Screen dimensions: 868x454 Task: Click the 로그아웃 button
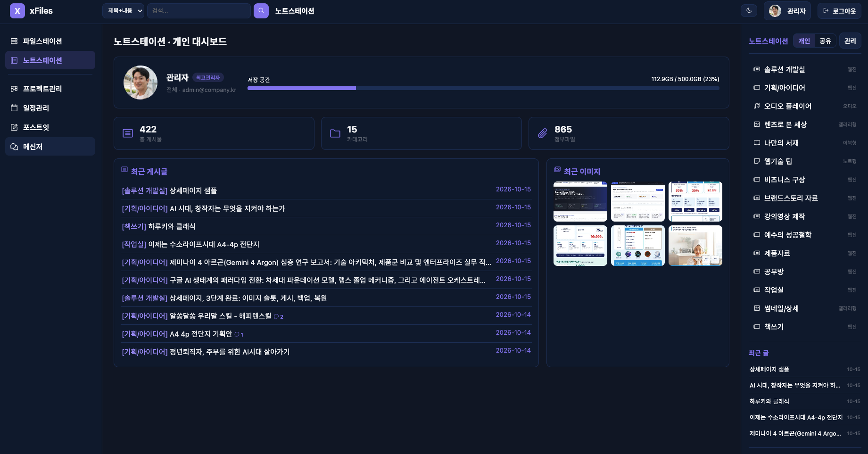coord(839,11)
